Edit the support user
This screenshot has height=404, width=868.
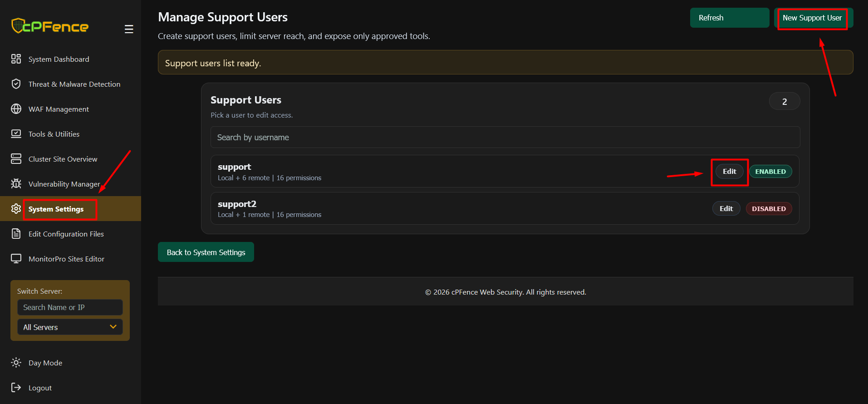pos(729,171)
